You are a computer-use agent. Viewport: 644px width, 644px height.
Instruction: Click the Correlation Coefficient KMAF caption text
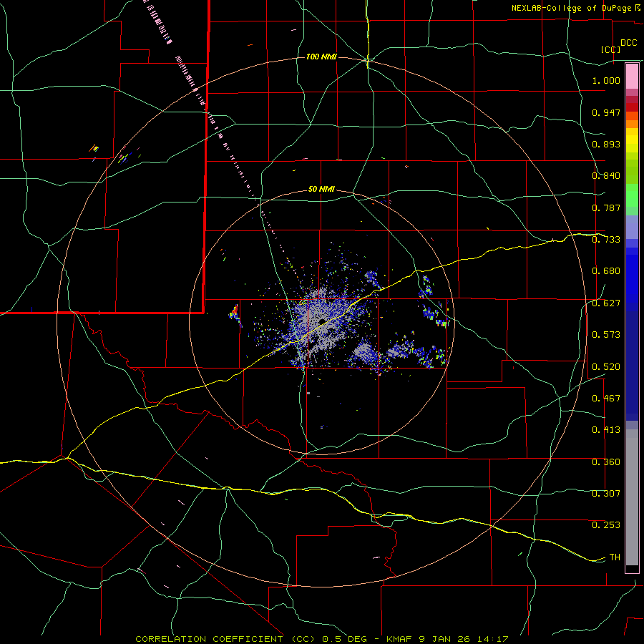click(x=321, y=639)
